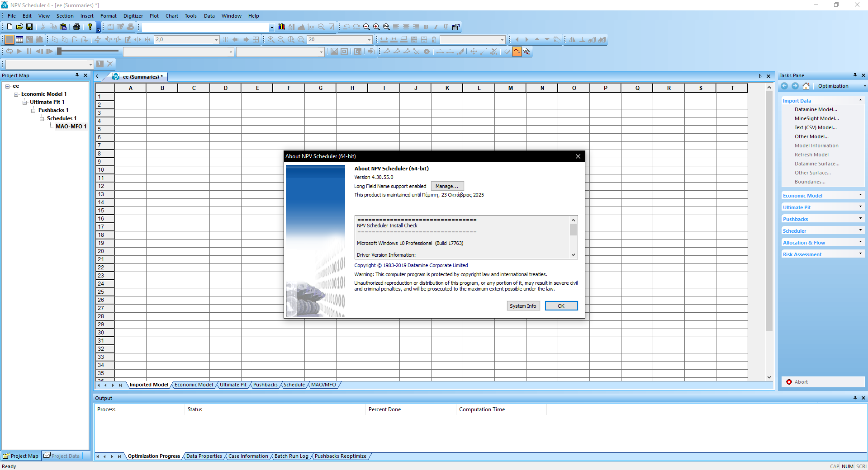Collapse the Import Data task group
Image resolution: width=868 pixels, height=470 pixels.
[860, 100]
